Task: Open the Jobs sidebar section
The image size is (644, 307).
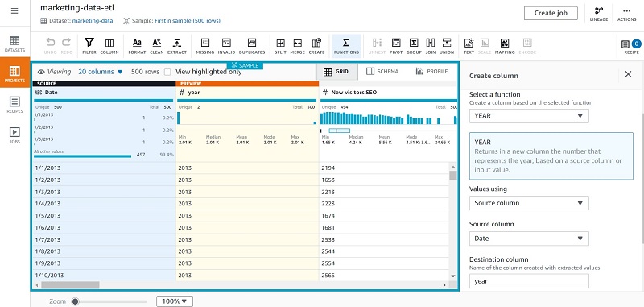Action: point(14,135)
